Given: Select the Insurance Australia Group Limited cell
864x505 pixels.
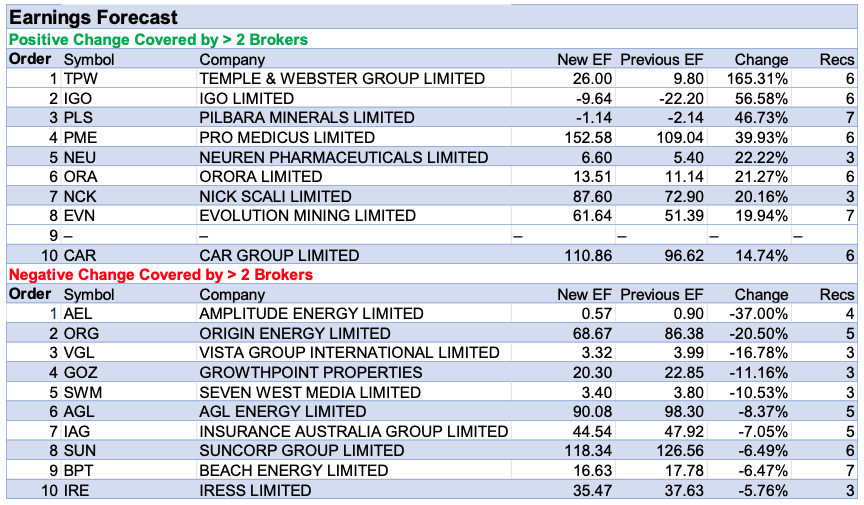Looking at the screenshot, I should click(x=354, y=431).
